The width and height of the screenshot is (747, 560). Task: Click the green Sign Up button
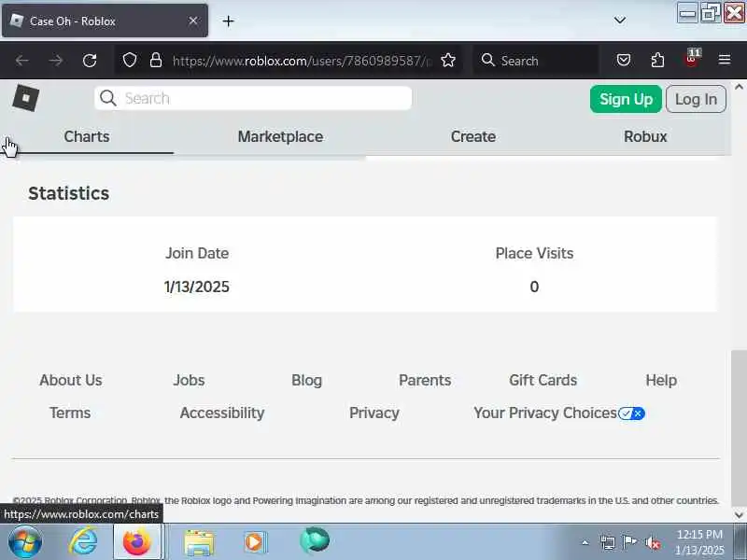626,99
